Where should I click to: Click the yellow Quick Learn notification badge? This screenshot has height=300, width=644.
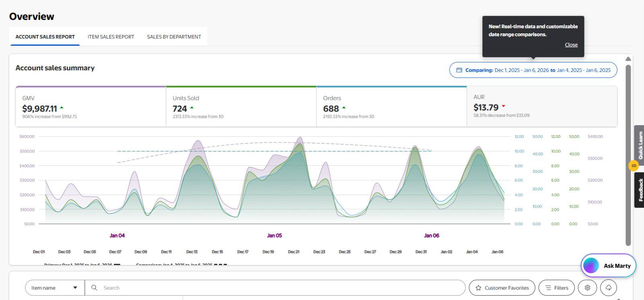tap(634, 165)
